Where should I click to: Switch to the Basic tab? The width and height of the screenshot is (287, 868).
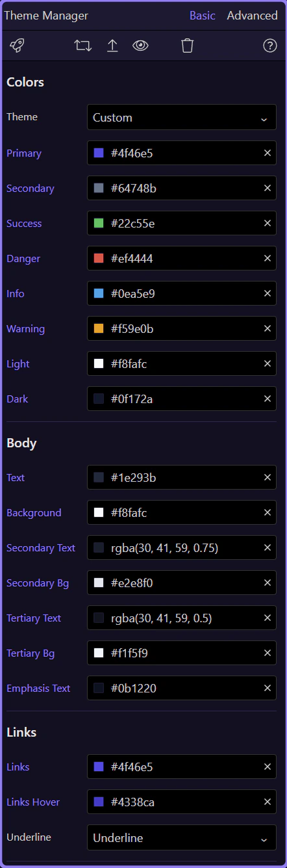click(x=203, y=16)
